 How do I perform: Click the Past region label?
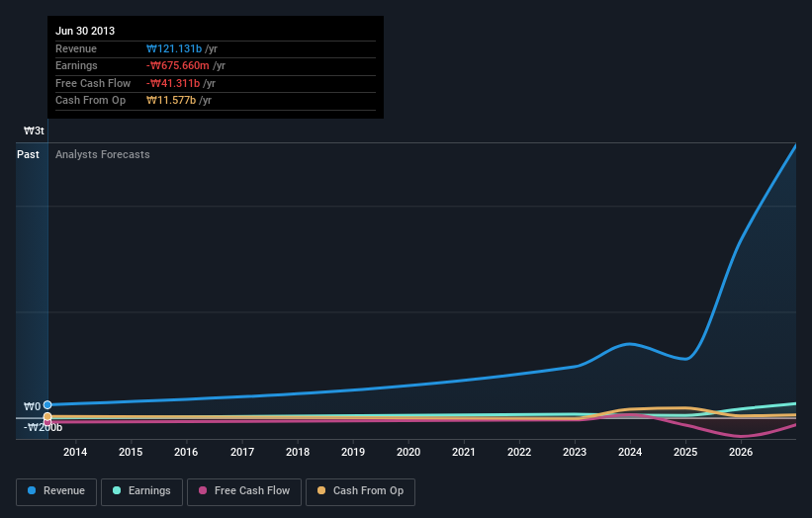[x=28, y=155]
